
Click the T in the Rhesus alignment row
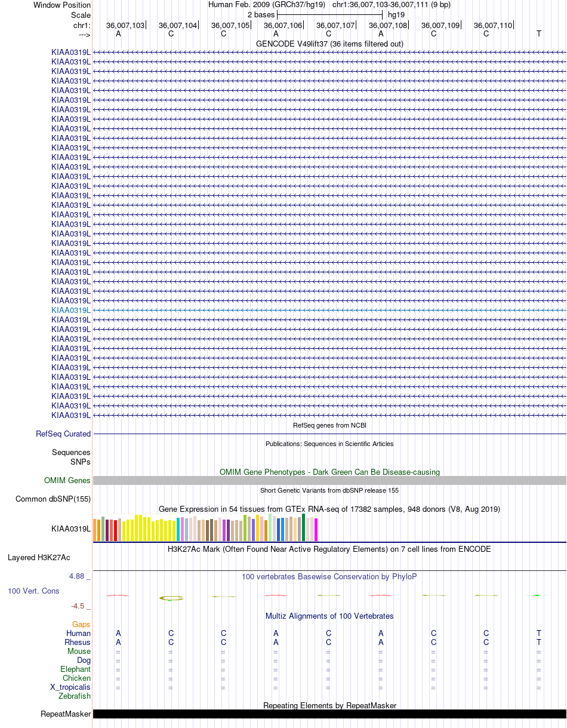(x=539, y=642)
